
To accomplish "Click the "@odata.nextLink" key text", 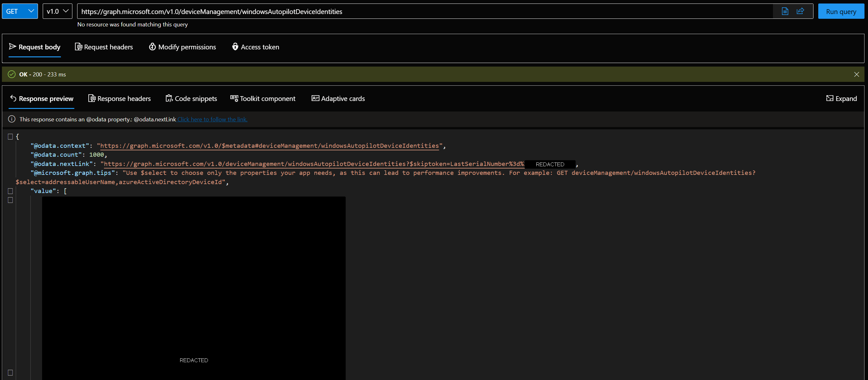I will click(61, 164).
